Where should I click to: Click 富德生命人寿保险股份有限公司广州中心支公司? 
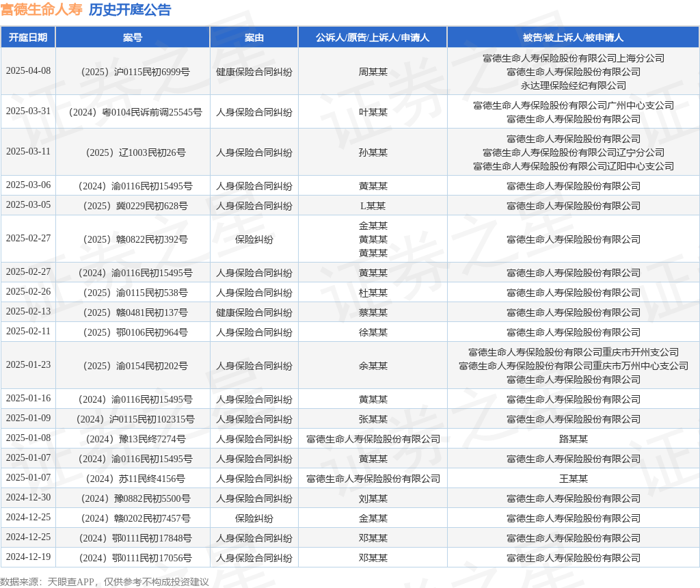click(574, 105)
